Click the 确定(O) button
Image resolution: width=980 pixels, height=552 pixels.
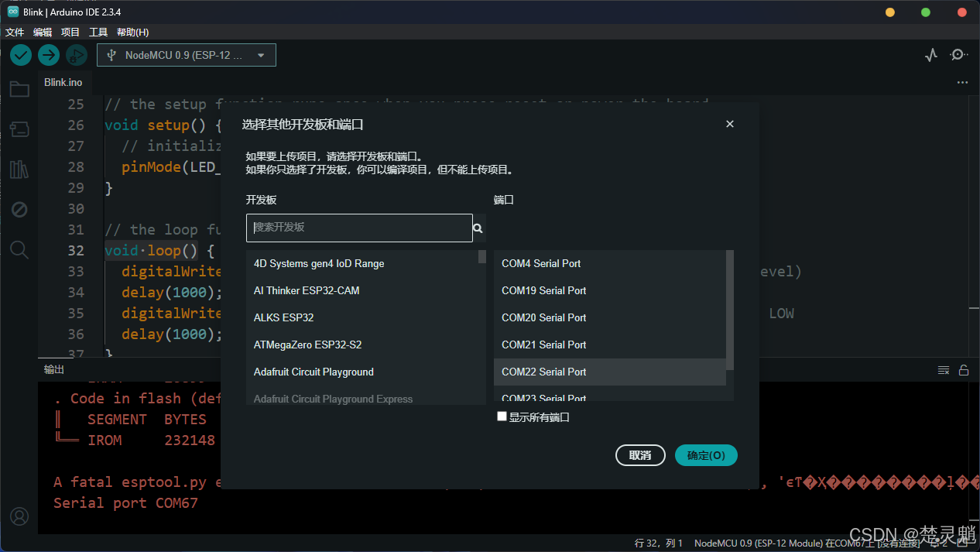706,455
